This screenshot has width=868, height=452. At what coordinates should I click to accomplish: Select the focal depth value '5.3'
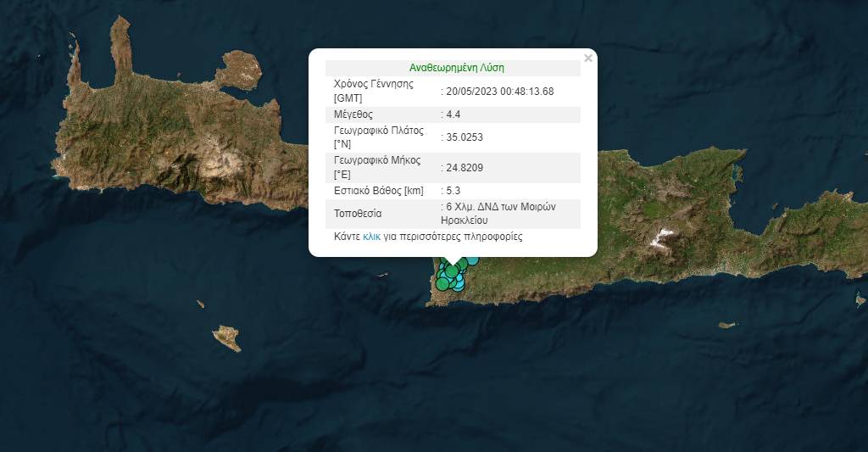pos(453,191)
